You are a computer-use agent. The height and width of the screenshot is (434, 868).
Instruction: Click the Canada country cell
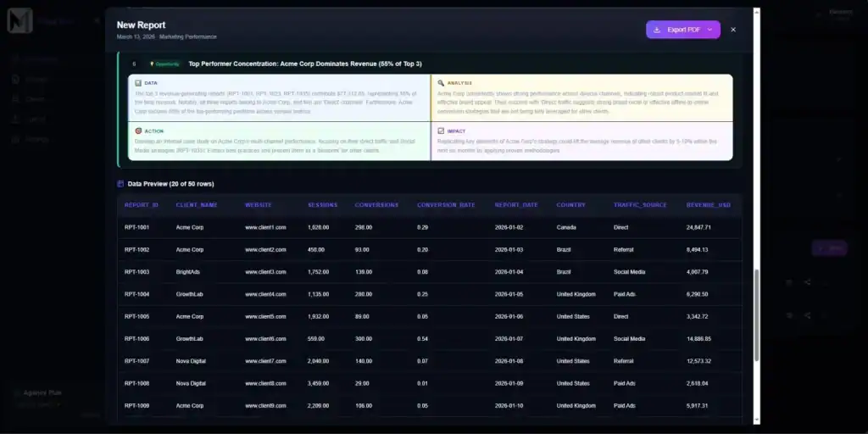[566, 227]
